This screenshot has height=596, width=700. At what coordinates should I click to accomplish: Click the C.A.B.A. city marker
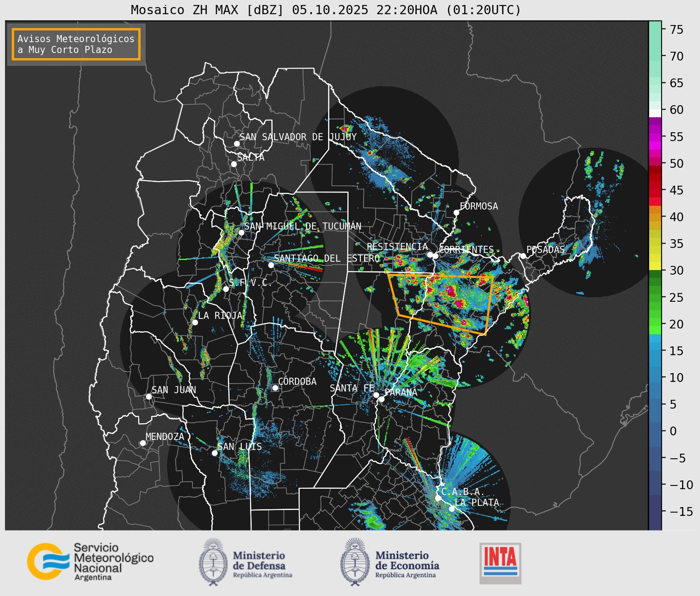click(x=438, y=498)
